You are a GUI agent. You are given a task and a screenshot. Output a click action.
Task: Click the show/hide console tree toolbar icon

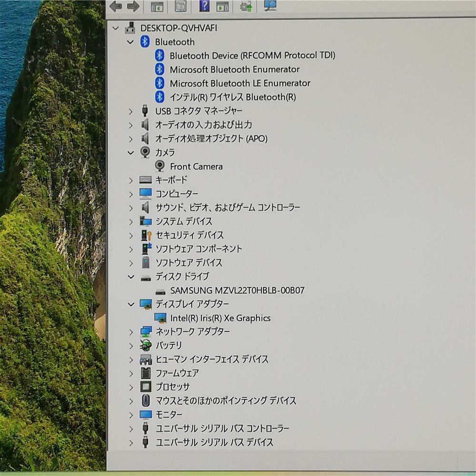157,6
